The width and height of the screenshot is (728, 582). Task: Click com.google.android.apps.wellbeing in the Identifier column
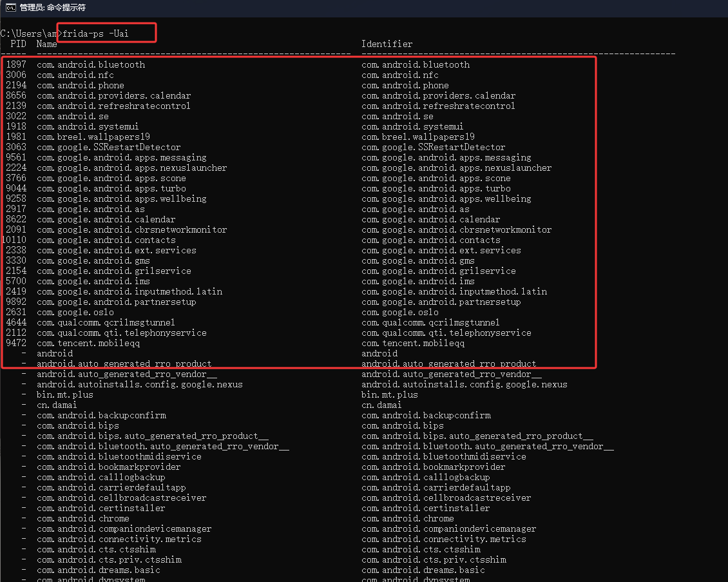click(446, 199)
